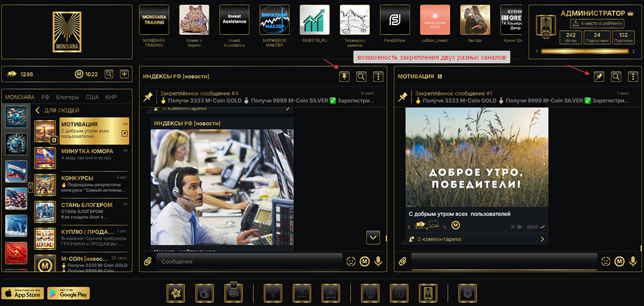The width and height of the screenshot is (644, 306).
Task: Click the Сообщение input in ИНДЕКСЫ РФ
Action: pos(249,262)
